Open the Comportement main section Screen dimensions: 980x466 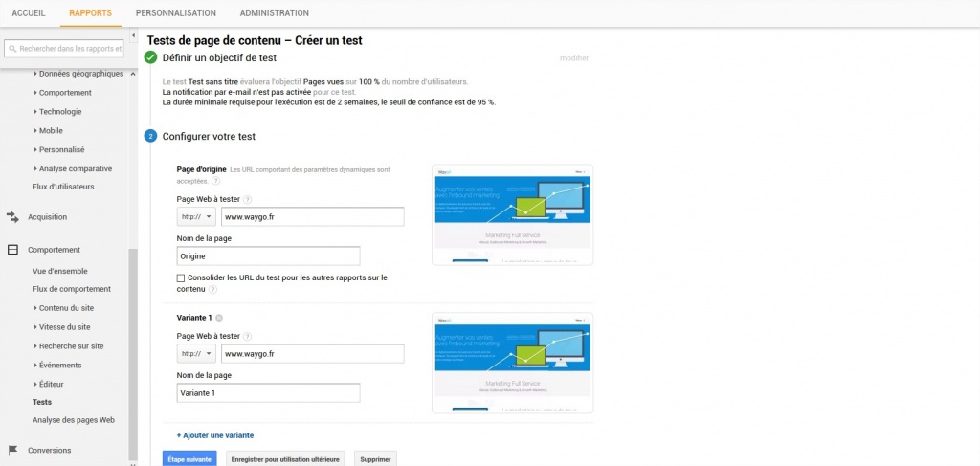click(x=54, y=249)
